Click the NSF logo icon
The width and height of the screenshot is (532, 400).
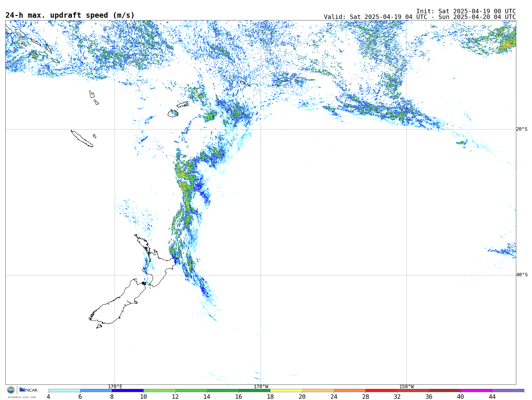pos(11,390)
